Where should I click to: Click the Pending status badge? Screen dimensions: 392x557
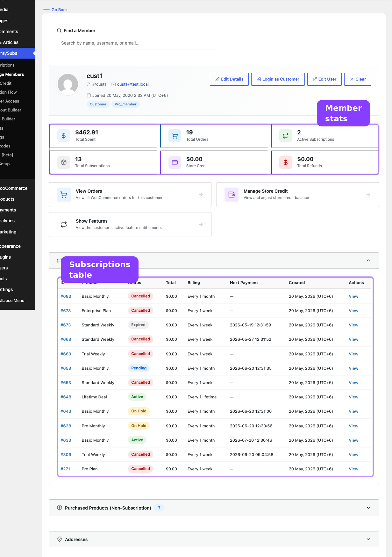click(139, 368)
